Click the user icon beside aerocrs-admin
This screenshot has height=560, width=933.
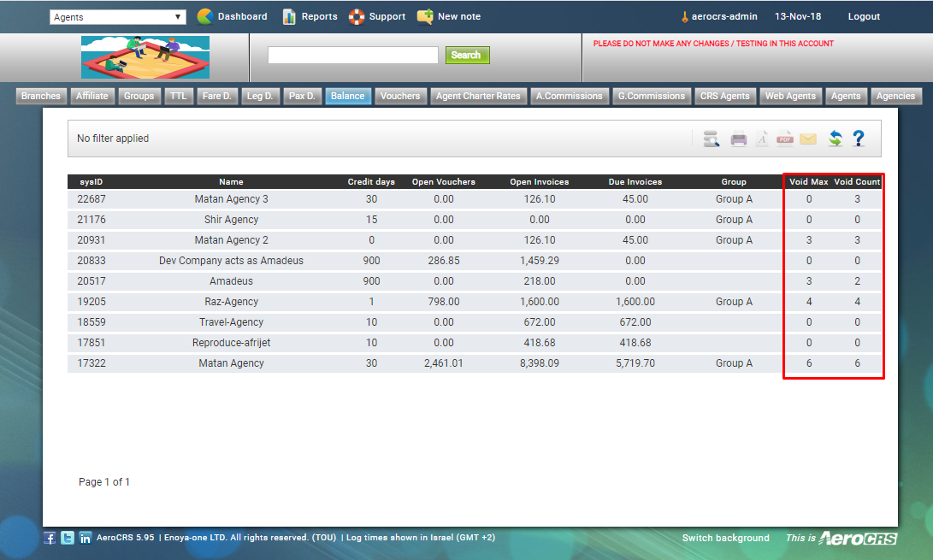[685, 17]
